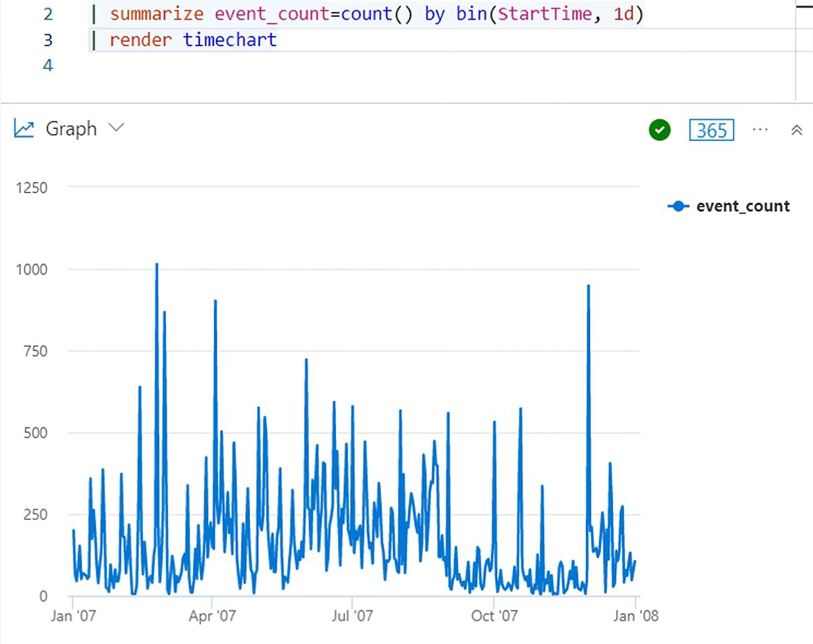The width and height of the screenshot is (813, 644).
Task: Collapse results panel with double chevron
Action: click(797, 130)
